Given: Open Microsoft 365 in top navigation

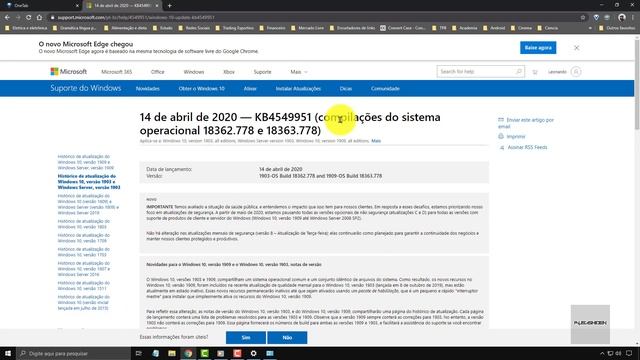Looking at the screenshot, I should point(117,72).
